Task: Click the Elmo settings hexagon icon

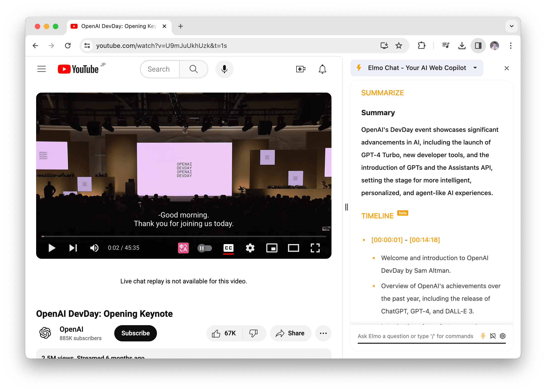Action: coord(502,336)
